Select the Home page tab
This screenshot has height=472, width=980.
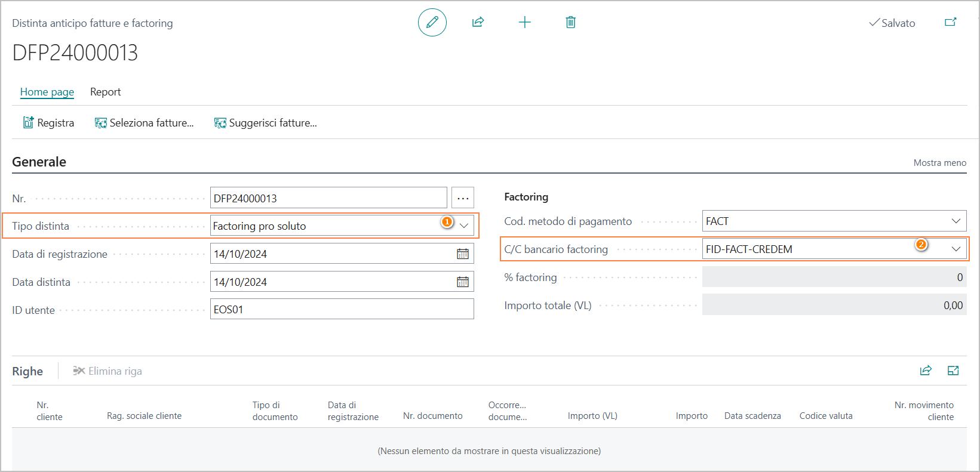click(x=47, y=92)
